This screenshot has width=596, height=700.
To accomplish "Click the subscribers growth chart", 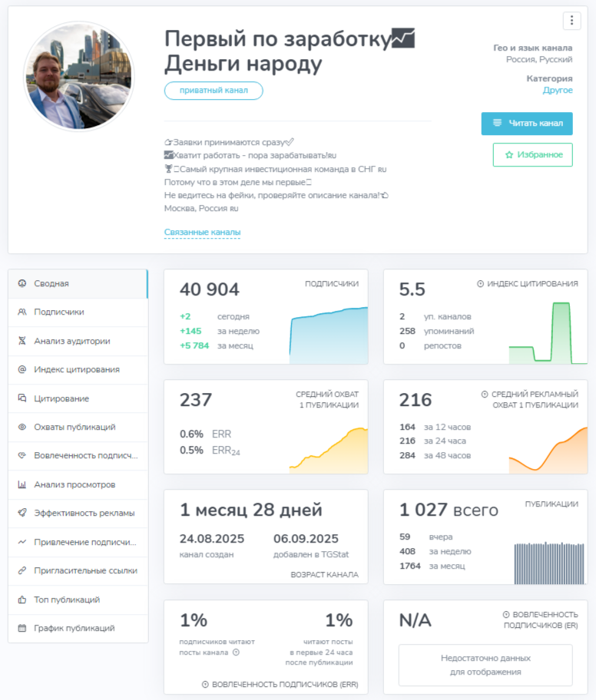I will coord(328,332).
